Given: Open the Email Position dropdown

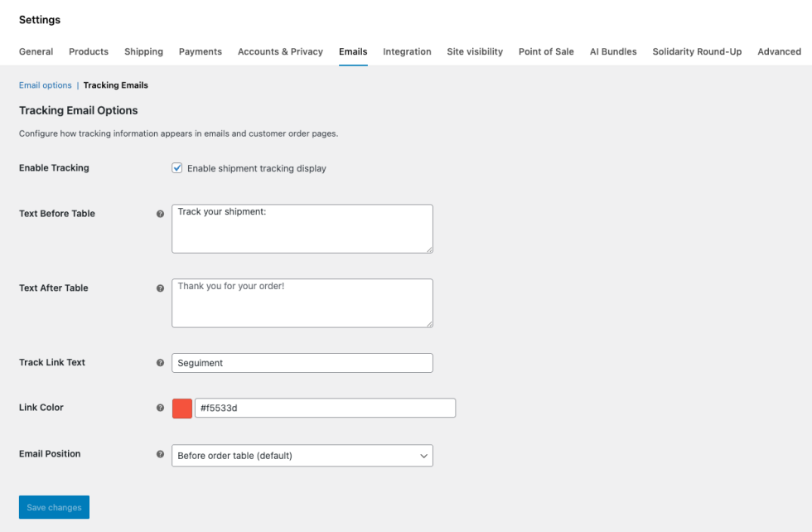Looking at the screenshot, I should point(302,456).
